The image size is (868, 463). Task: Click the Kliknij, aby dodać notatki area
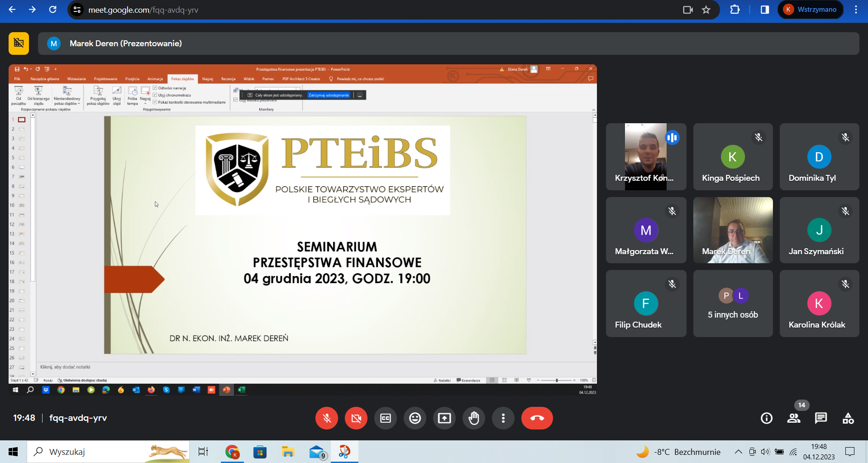[65, 367]
